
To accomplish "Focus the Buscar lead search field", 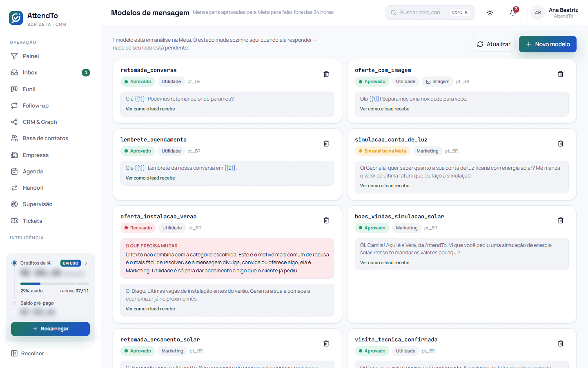I will point(430,13).
